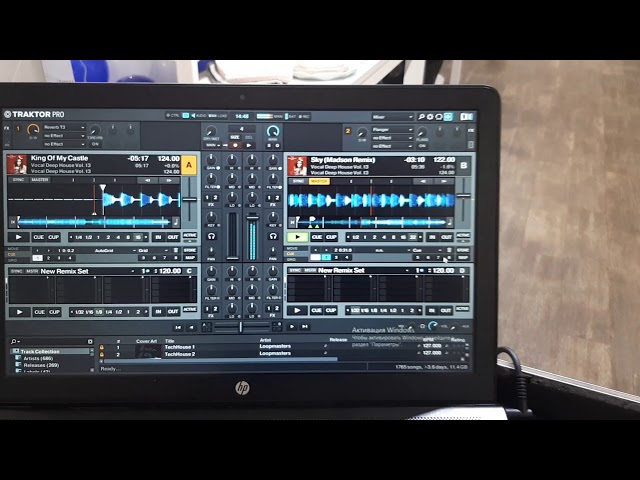The width and height of the screenshot is (640, 480).
Task: Toggle loop ACTIVE on Deck A
Action: click(x=190, y=235)
